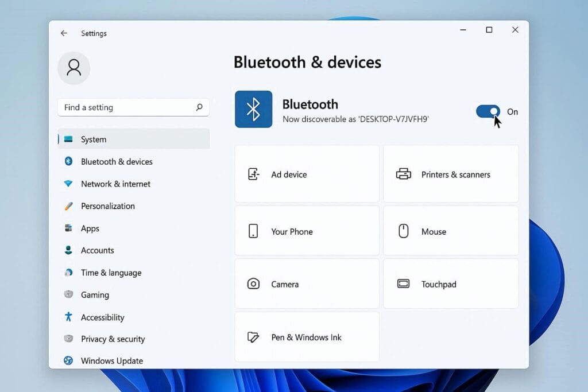This screenshot has height=392, width=588.
Task: Click the Gaming sidebar icon
Action: 68,294
